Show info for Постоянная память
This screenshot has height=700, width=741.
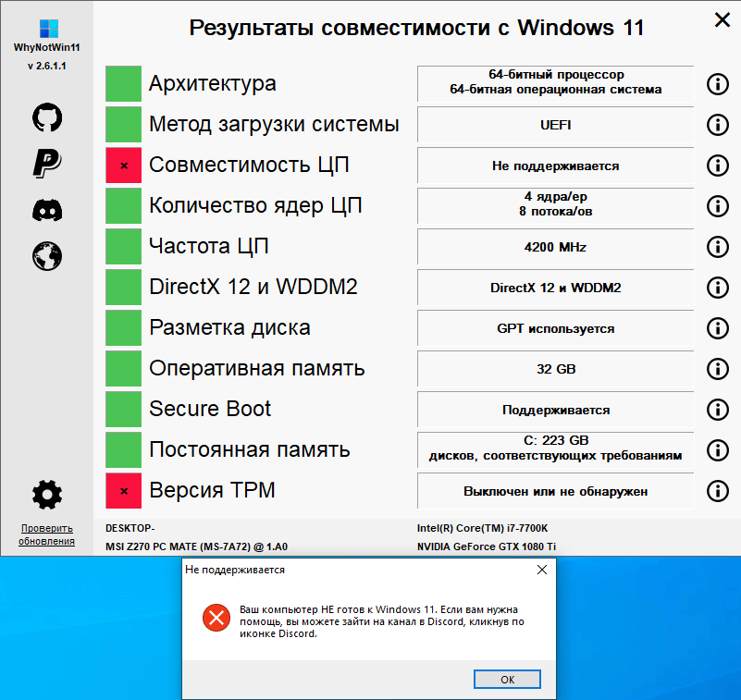tap(717, 450)
